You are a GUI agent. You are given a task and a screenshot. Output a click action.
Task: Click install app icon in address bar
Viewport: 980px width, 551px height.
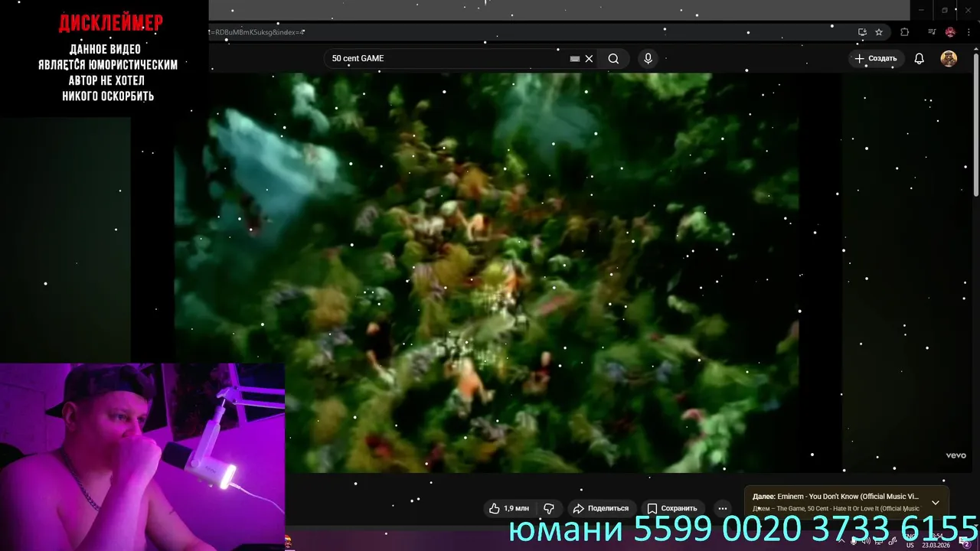862,32
